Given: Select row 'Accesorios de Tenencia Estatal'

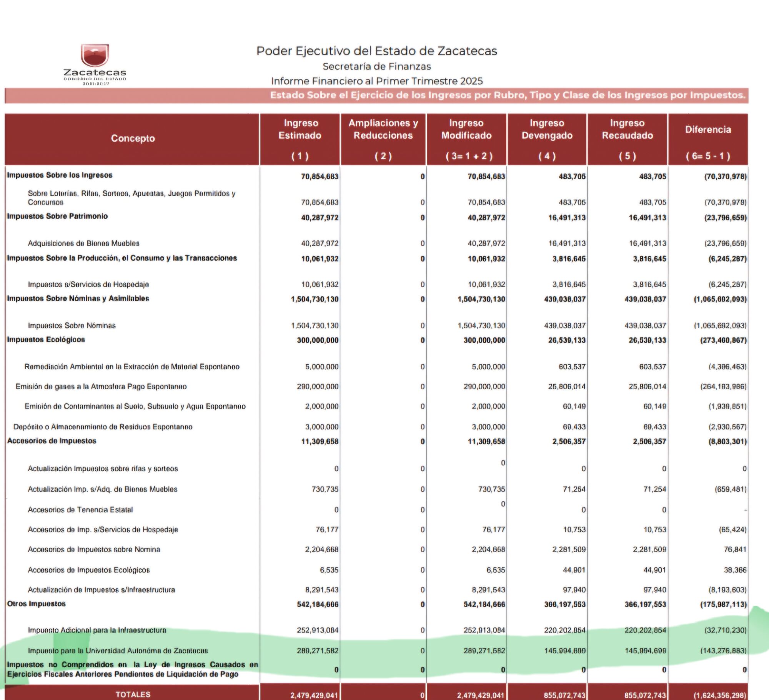Looking at the screenshot, I should (377, 510).
